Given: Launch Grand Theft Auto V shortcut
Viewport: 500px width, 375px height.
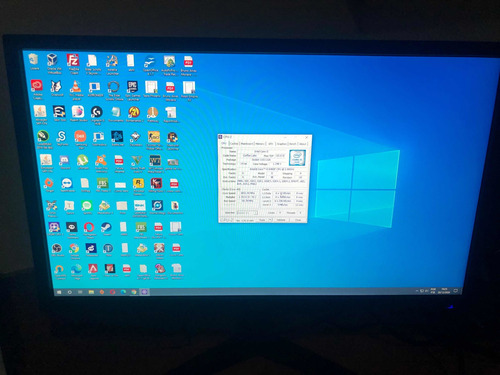Looking at the screenshot, I should click(137, 163).
